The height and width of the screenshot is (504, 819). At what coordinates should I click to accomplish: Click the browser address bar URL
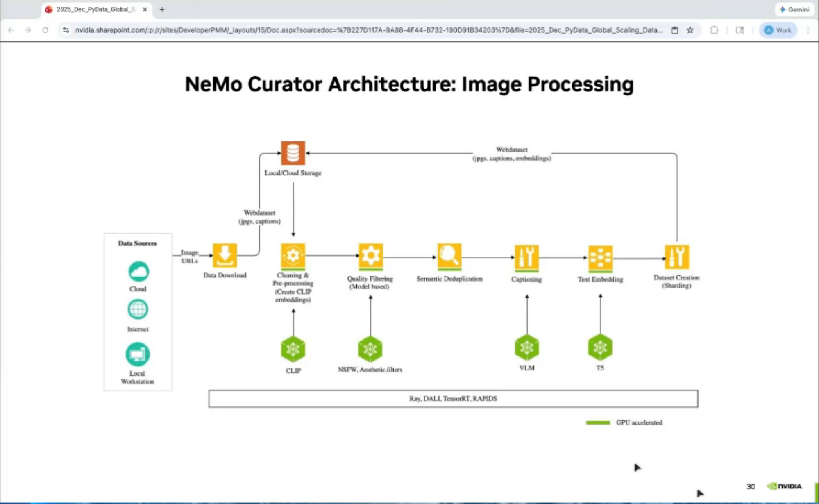coord(368,30)
